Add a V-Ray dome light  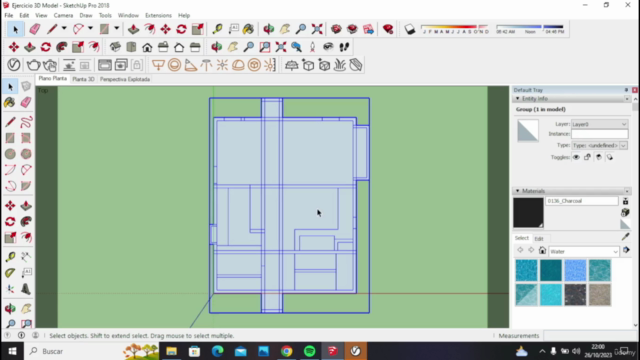[238, 65]
